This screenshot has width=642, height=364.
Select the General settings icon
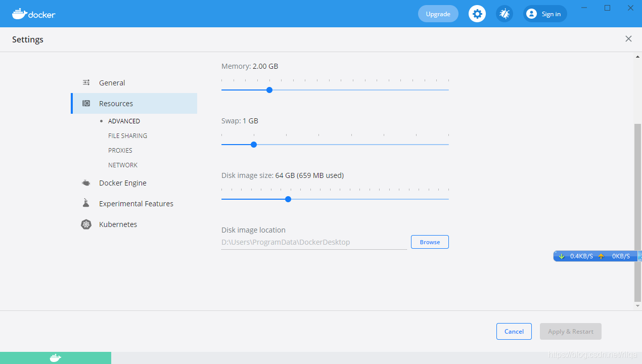(x=86, y=82)
